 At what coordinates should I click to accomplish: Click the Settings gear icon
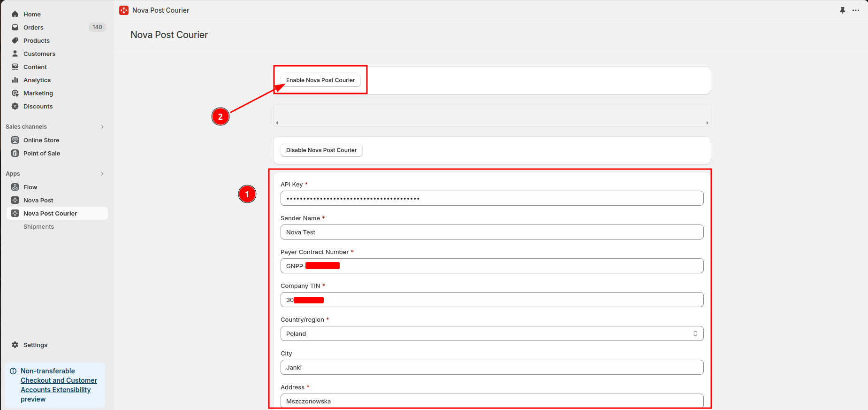(15, 345)
